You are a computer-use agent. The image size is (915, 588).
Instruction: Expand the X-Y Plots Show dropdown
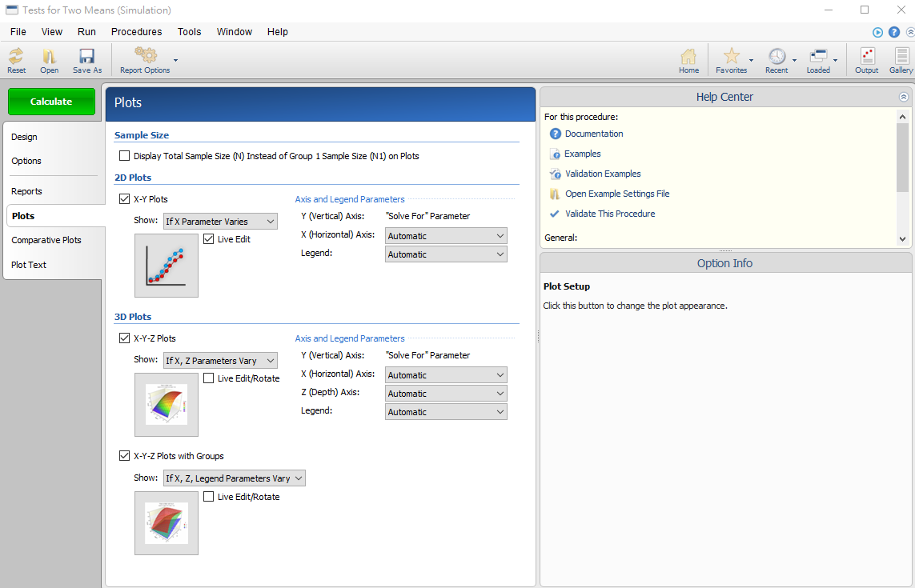click(220, 222)
